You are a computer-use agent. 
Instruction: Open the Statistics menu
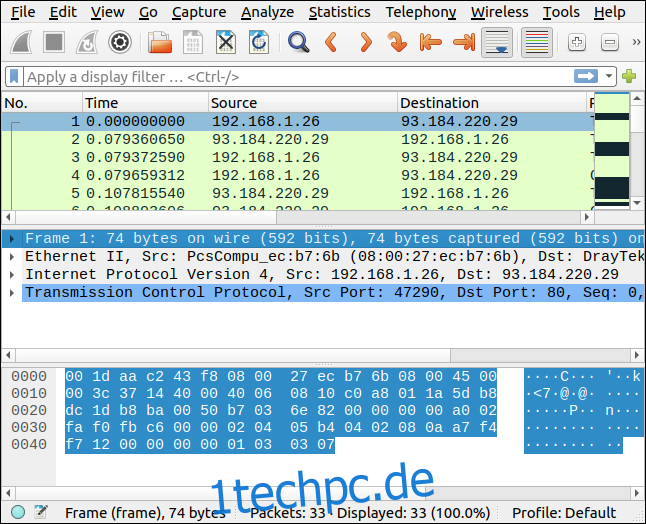pyautogui.click(x=339, y=12)
